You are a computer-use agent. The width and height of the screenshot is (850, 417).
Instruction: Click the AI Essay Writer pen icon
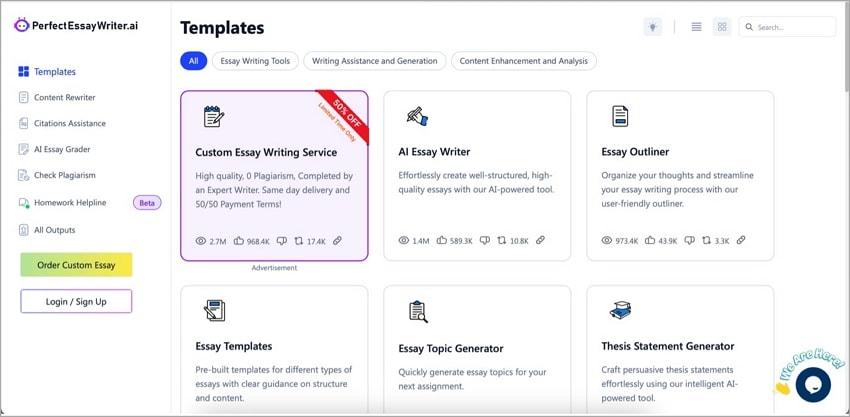[417, 116]
